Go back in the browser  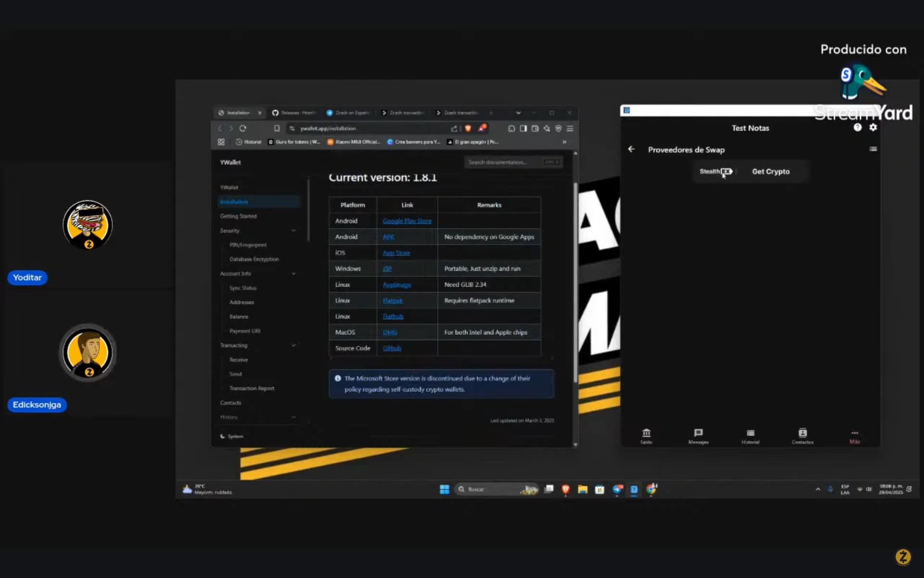click(x=220, y=129)
